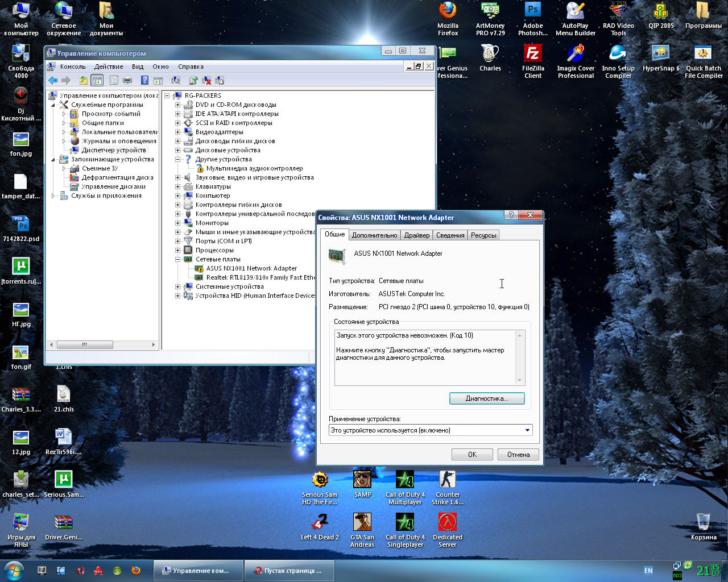Screen dimensions: 728x582
Task: Collapse the Сетевые платы tree node
Action: pos(177,259)
